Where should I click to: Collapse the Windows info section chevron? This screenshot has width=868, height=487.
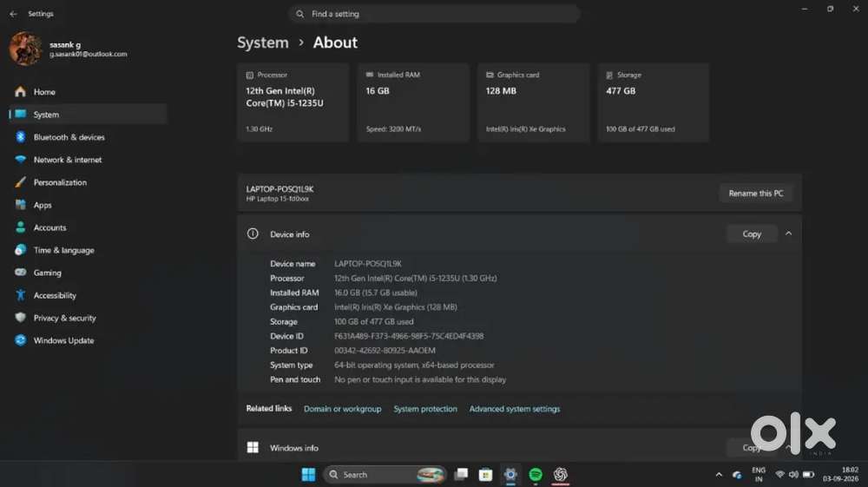pyautogui.click(x=788, y=448)
